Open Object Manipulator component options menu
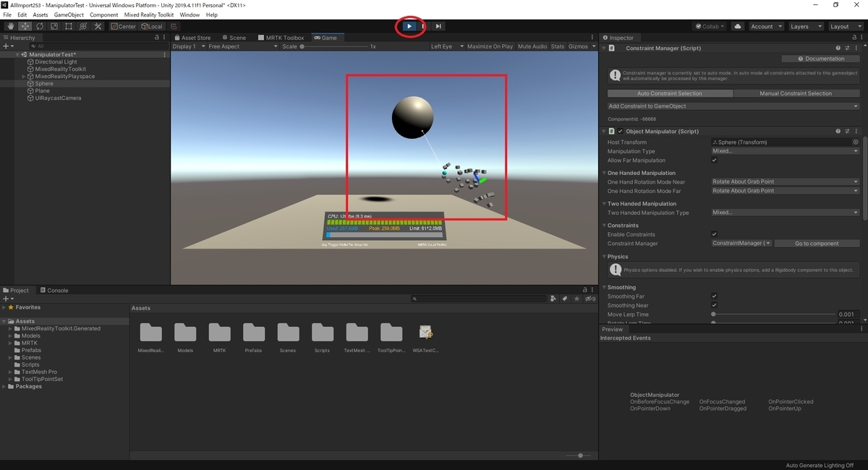 (x=855, y=132)
